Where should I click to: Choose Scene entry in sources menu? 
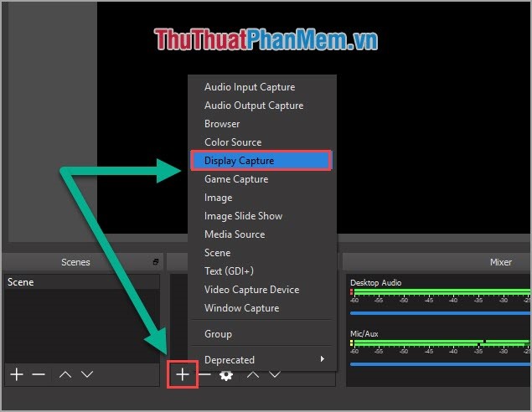pos(262,253)
